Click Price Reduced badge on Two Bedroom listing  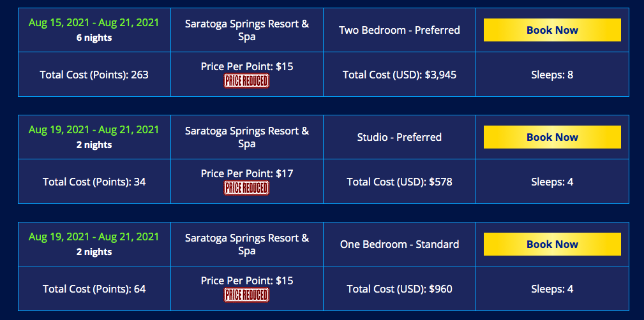[x=246, y=81]
